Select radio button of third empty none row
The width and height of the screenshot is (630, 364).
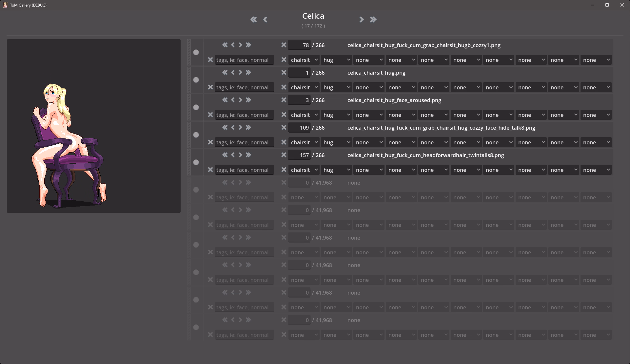coord(196,245)
